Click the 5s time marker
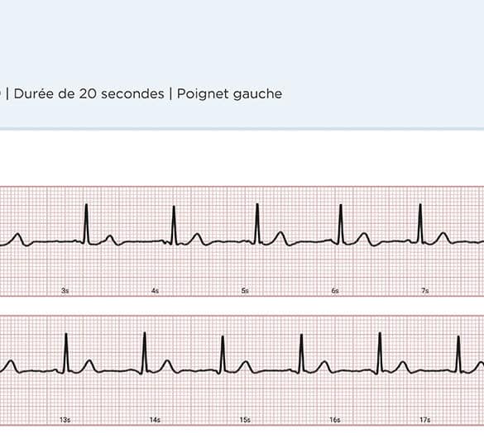Screen dimensions: 484x448 coord(245,291)
